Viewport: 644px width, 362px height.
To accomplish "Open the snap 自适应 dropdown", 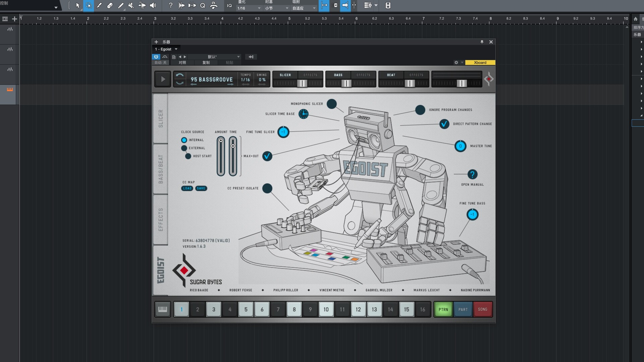I will [x=304, y=8].
